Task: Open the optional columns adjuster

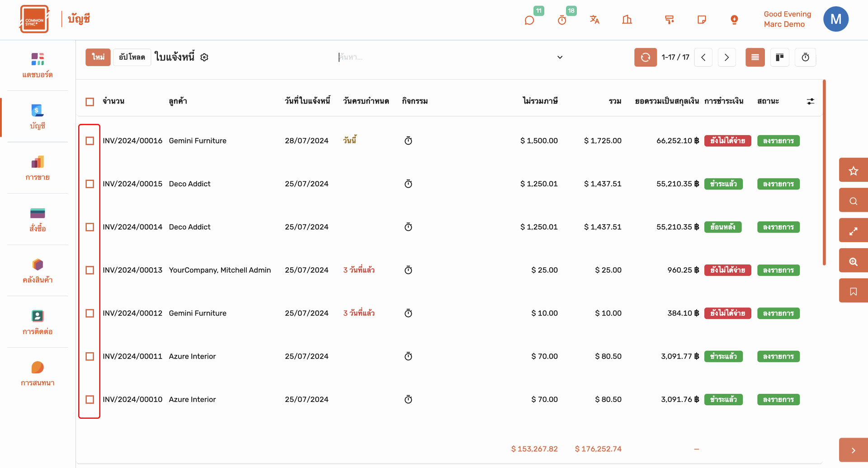Action: point(811,101)
